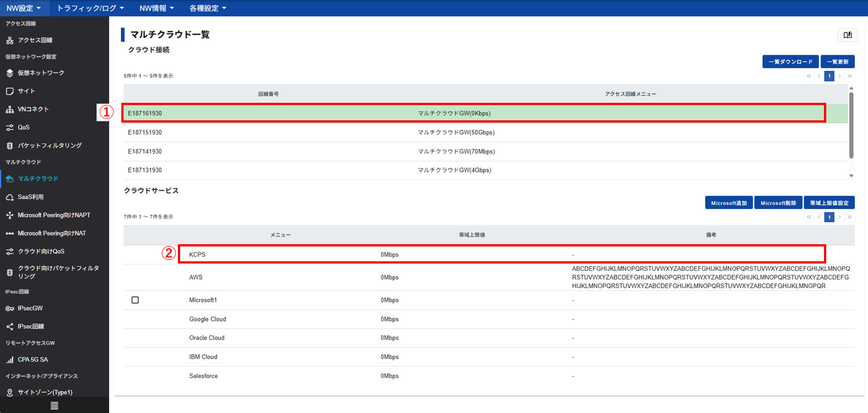
Task: Select Microsoft Peering向けNAPT in sidebar
Action: click(x=54, y=215)
